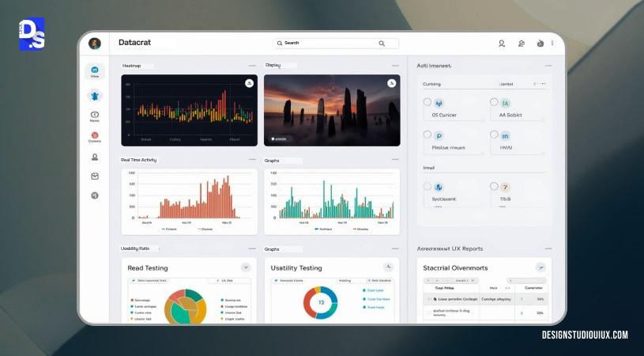Screen dimensions: 644x356
Task: Click the green icon above AA Sobict
Action: tap(506, 104)
